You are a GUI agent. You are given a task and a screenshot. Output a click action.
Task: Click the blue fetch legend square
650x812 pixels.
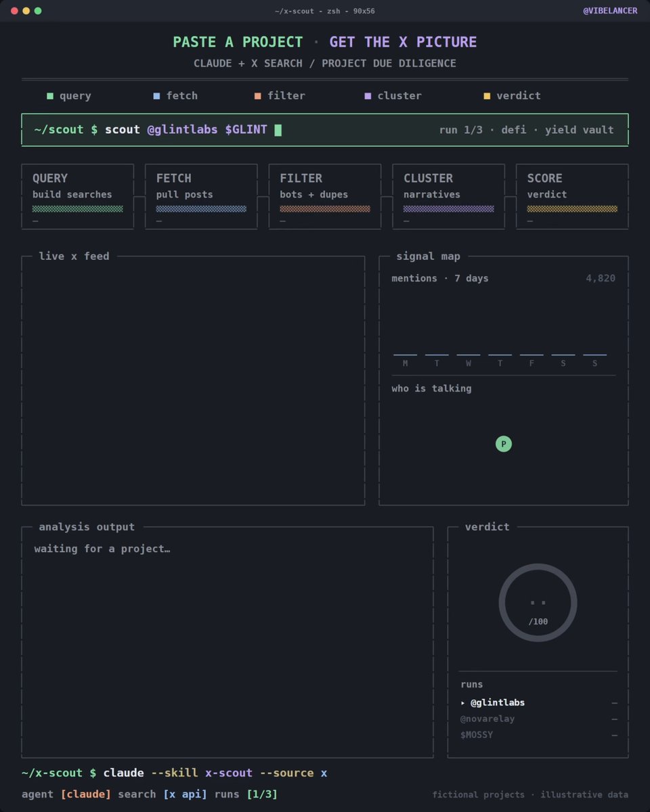(157, 96)
